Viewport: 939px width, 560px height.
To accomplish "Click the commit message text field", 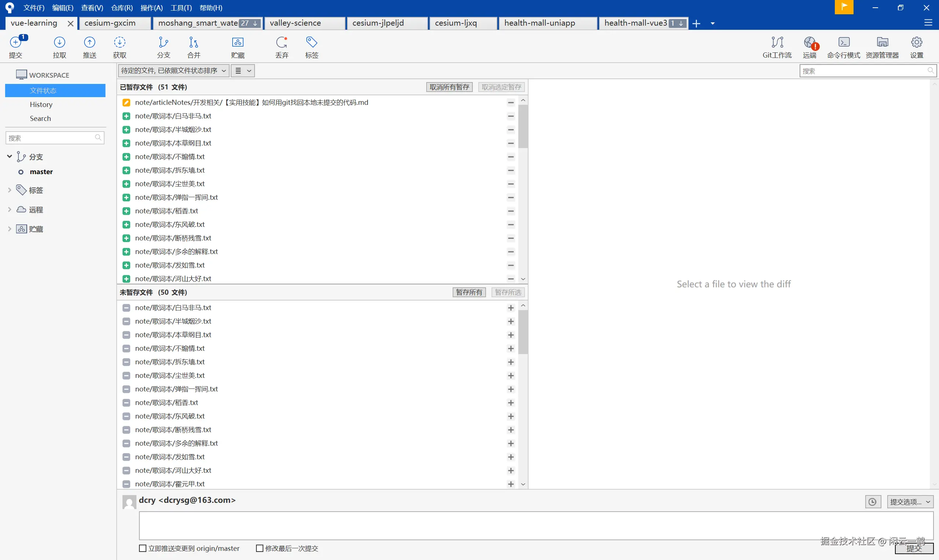I will [536, 525].
